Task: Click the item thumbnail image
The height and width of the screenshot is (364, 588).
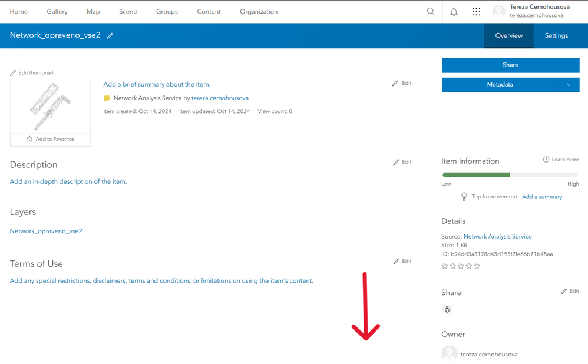Action: [50, 107]
